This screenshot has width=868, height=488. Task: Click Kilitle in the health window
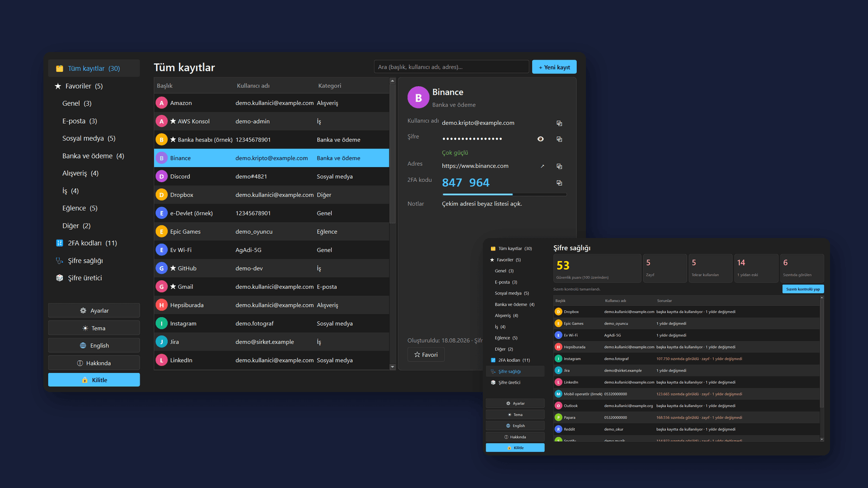(x=515, y=448)
